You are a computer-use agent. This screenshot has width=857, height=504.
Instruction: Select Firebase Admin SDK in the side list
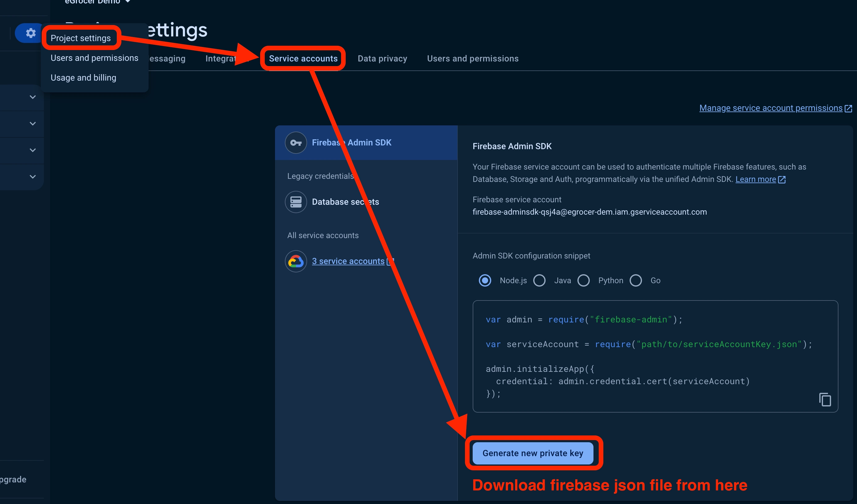pyautogui.click(x=366, y=143)
